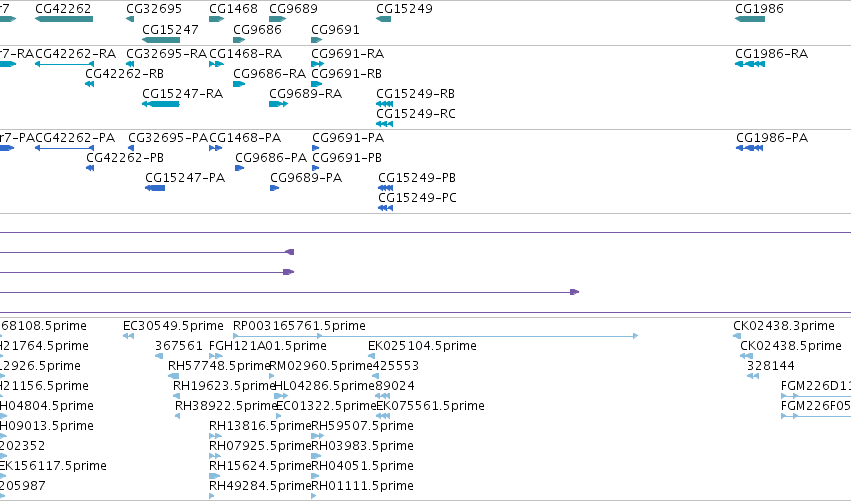This screenshot has height=501, width=851.
Task: Select EST RH04051.5prime label
Action: click(362, 466)
